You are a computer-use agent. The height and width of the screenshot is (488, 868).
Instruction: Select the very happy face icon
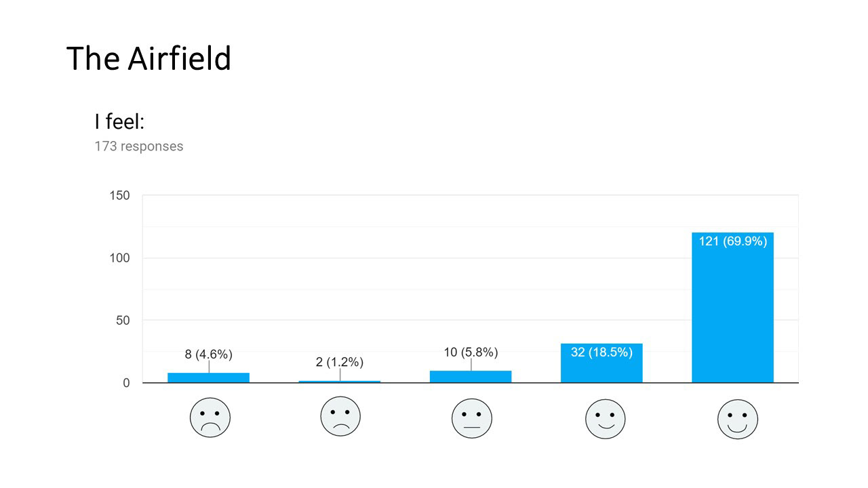tap(738, 419)
